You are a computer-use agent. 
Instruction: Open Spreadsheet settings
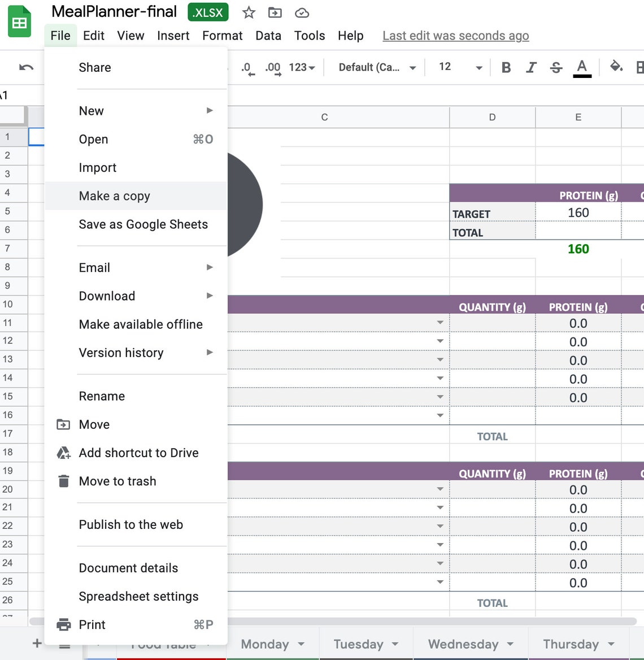pos(136,597)
